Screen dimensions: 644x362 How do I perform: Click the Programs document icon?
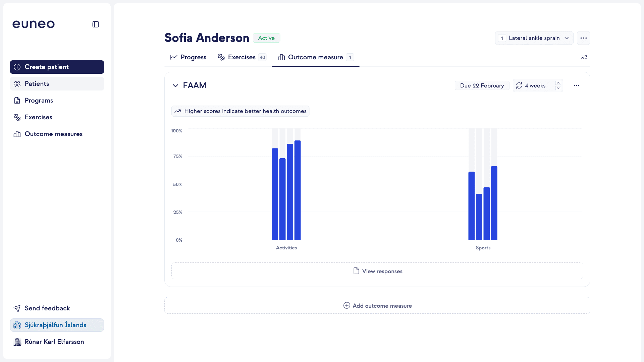[x=17, y=100]
